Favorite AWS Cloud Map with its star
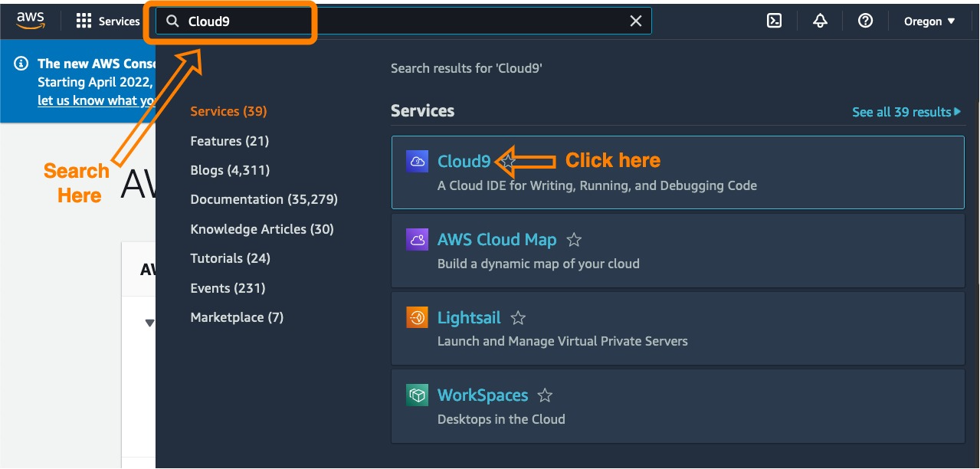980x469 pixels. point(574,240)
